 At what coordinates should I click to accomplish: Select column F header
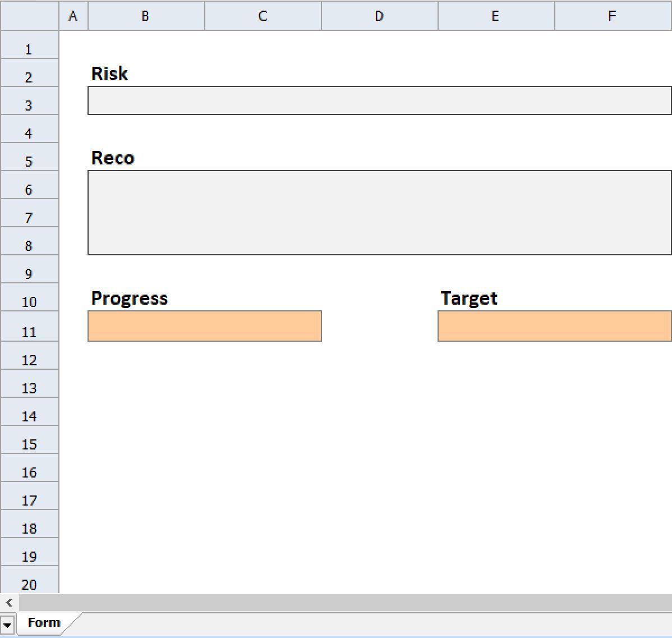click(x=613, y=16)
